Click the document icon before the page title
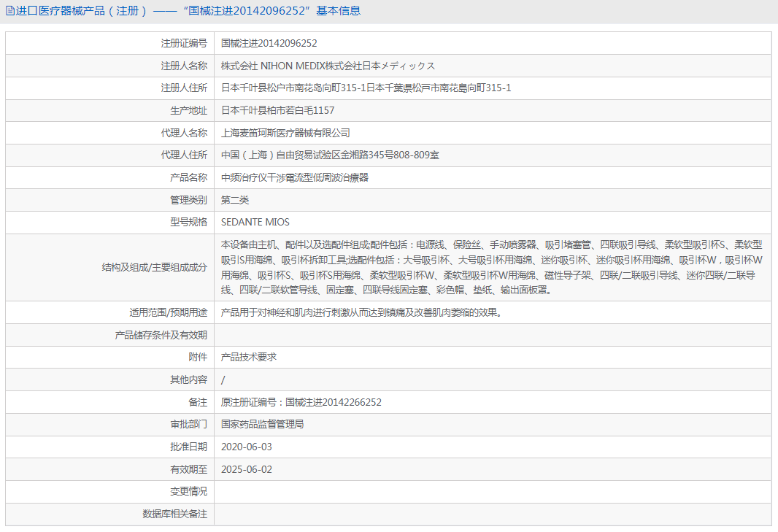The height and width of the screenshot is (532, 778). tap(9, 10)
